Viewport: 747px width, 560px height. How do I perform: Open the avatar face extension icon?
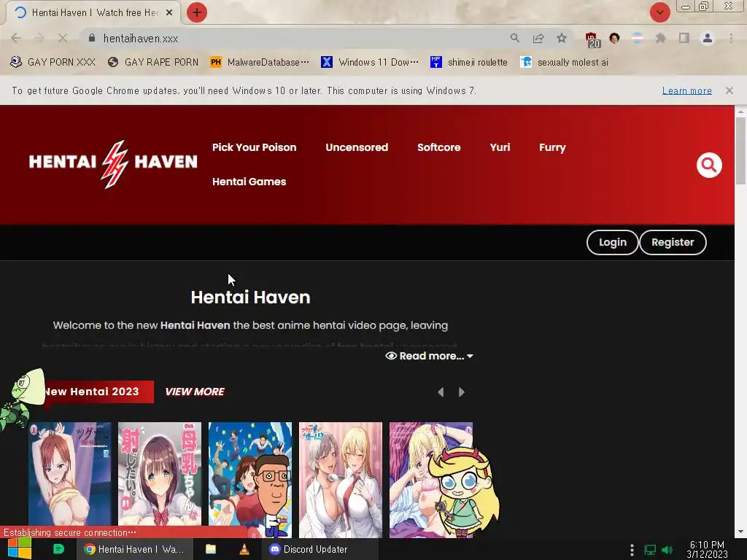click(x=614, y=38)
